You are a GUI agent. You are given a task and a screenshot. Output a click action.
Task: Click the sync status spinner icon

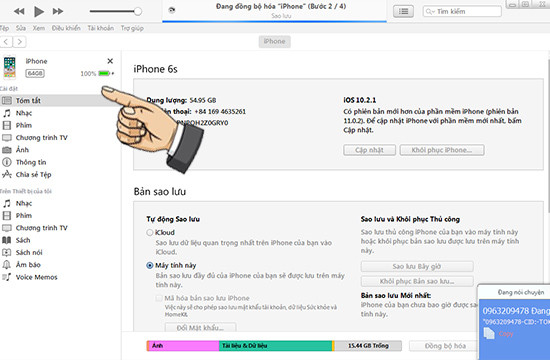coord(172,10)
